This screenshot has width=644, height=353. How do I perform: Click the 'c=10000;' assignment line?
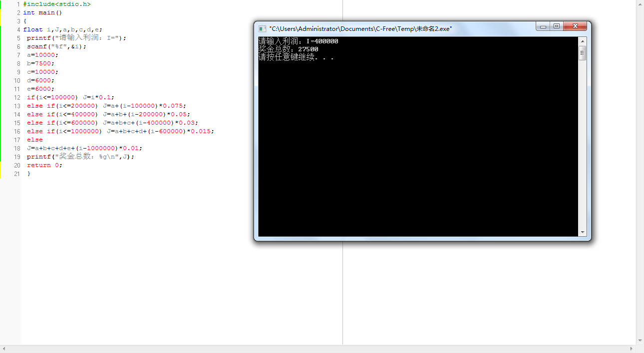[43, 72]
